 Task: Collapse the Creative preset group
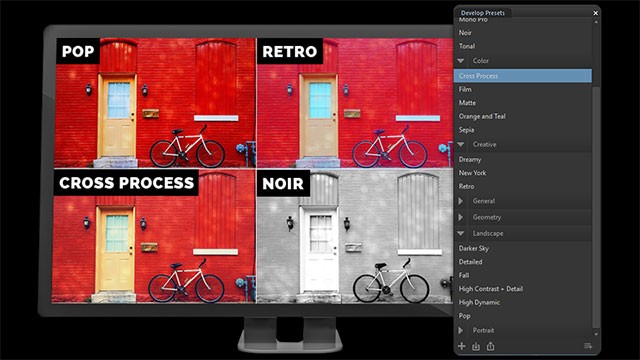tap(461, 144)
